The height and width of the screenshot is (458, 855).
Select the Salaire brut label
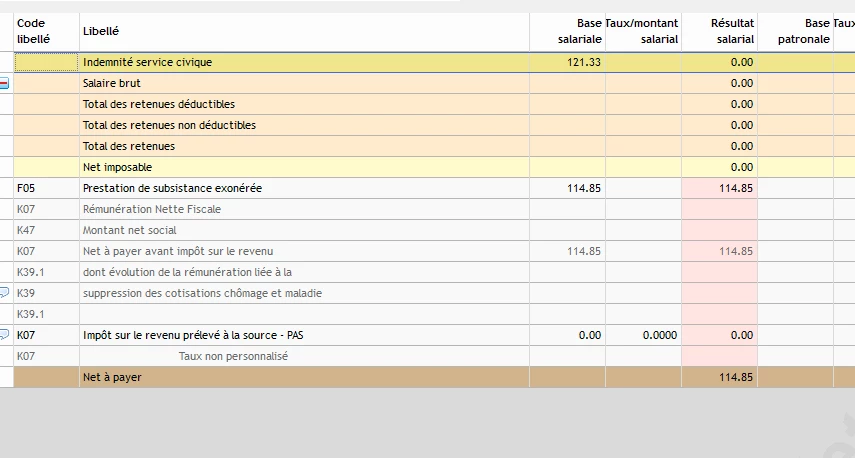coord(112,83)
